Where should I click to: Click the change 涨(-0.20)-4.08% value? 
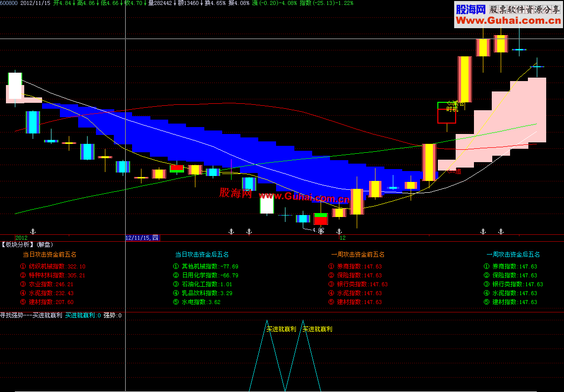[x=275, y=3]
